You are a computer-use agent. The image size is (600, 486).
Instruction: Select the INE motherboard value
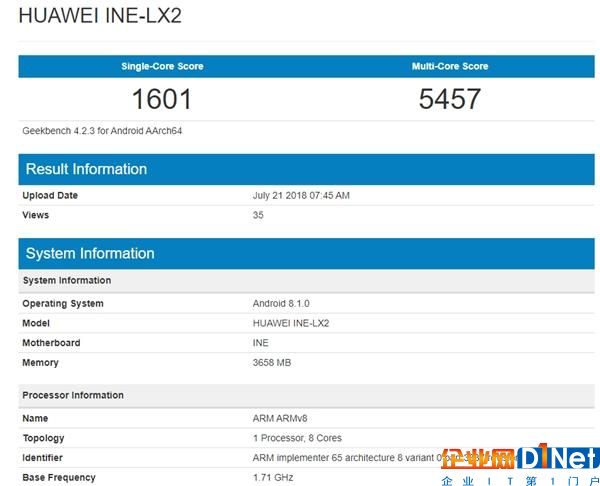coord(261,343)
